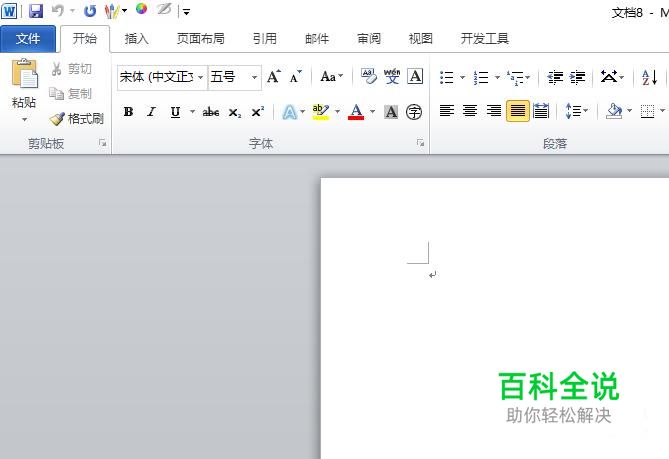Switch to the 视图 tab
This screenshot has height=459, width=669.
[x=421, y=39]
